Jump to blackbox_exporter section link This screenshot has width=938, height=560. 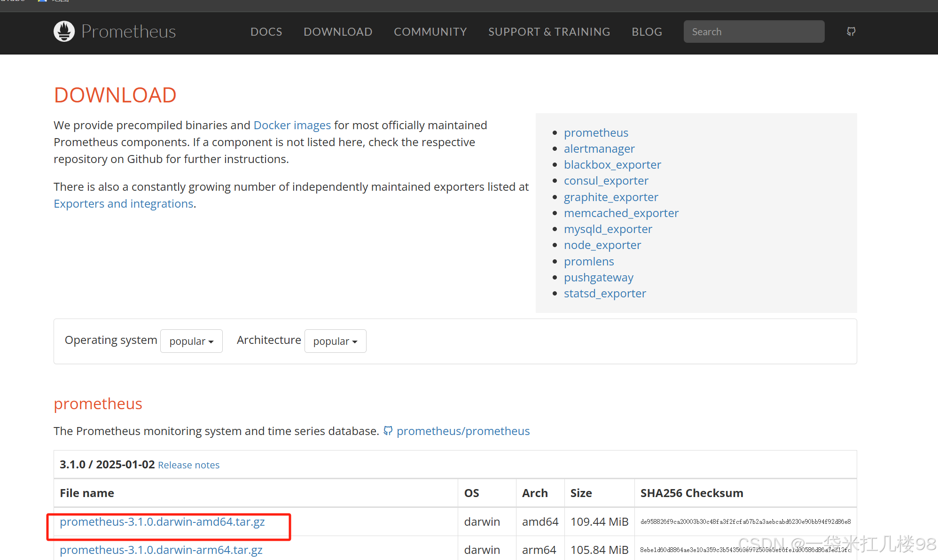click(x=612, y=165)
